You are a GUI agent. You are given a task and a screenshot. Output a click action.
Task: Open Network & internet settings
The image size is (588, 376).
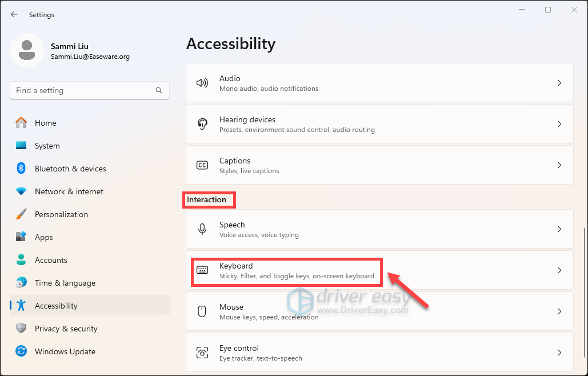69,191
